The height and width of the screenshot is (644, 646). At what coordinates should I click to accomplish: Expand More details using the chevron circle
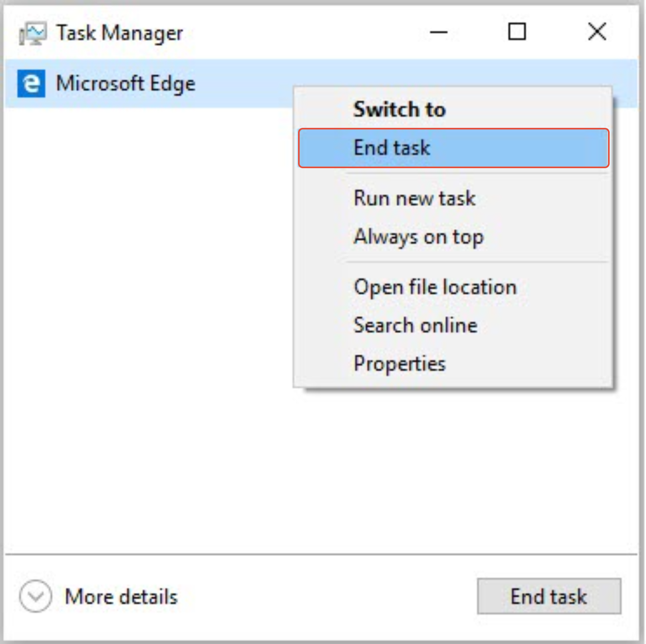coord(36,596)
